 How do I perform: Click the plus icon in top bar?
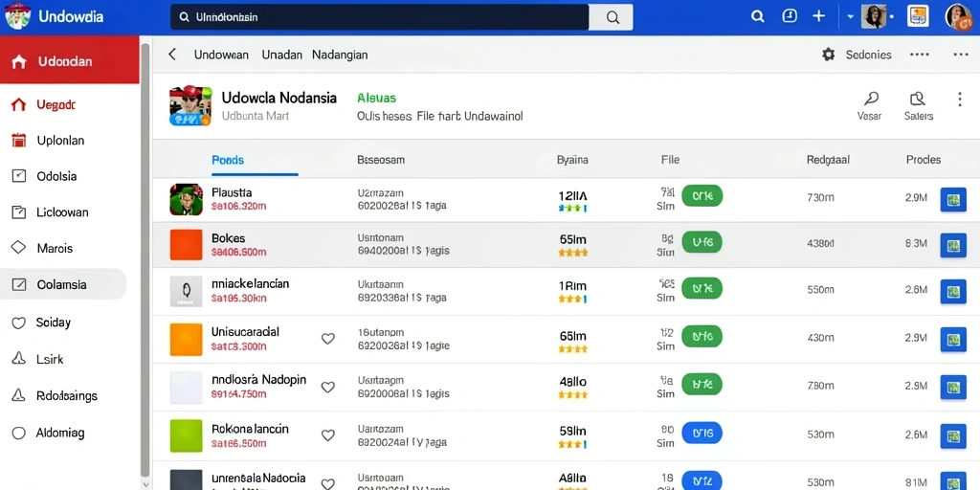819,17
